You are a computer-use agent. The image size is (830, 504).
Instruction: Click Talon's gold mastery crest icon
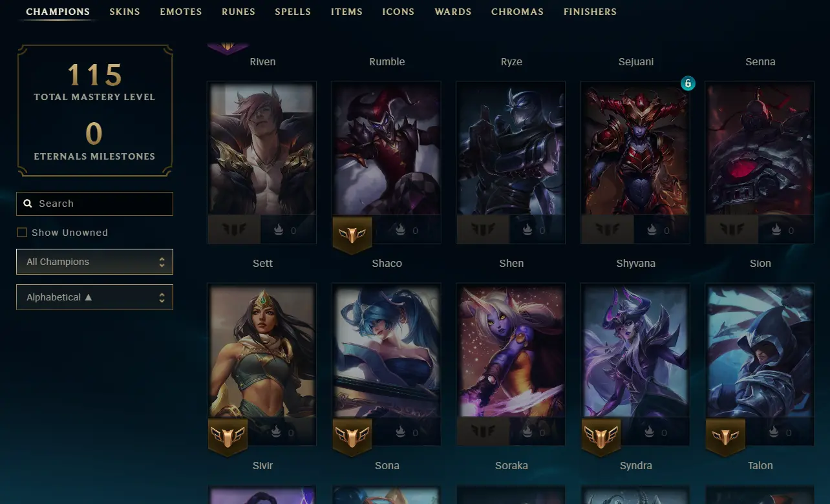725,437
